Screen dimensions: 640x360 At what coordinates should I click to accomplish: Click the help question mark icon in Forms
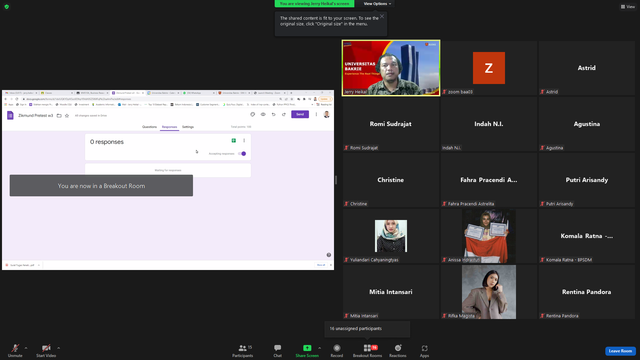pos(329,255)
